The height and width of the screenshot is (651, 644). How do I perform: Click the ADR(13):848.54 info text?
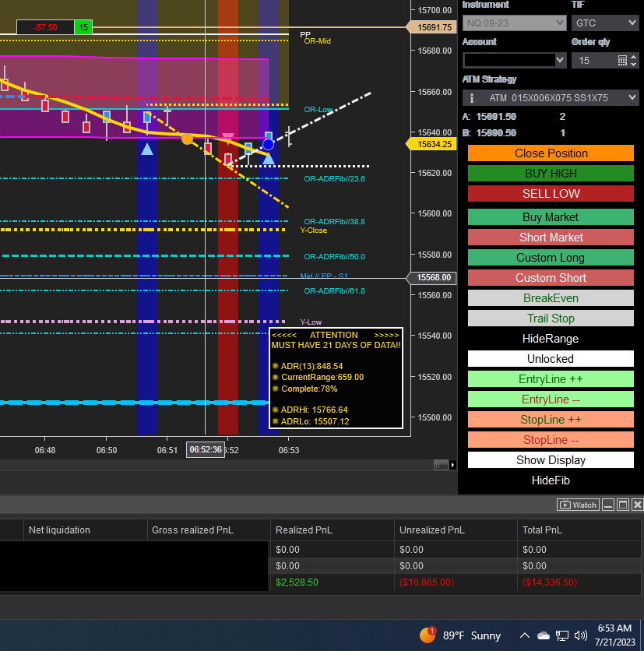[311, 366]
